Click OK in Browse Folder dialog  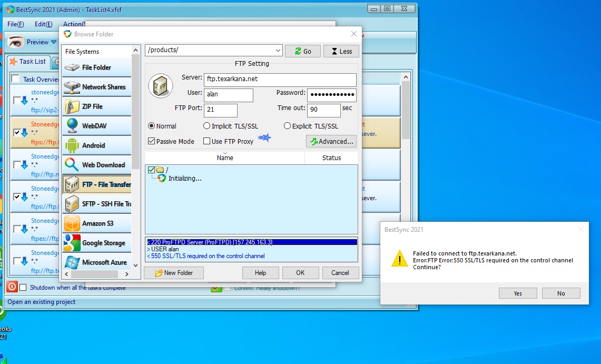click(x=300, y=273)
